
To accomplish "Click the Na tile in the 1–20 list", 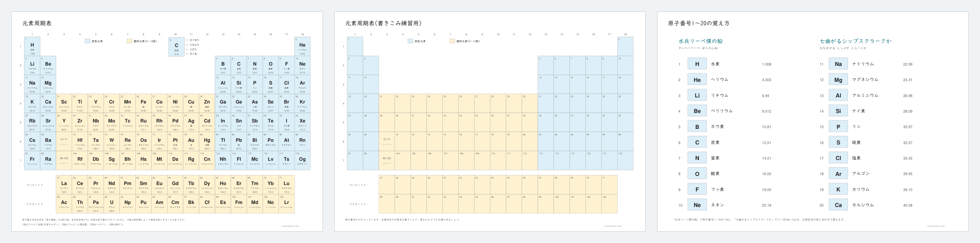I will click(x=838, y=64).
